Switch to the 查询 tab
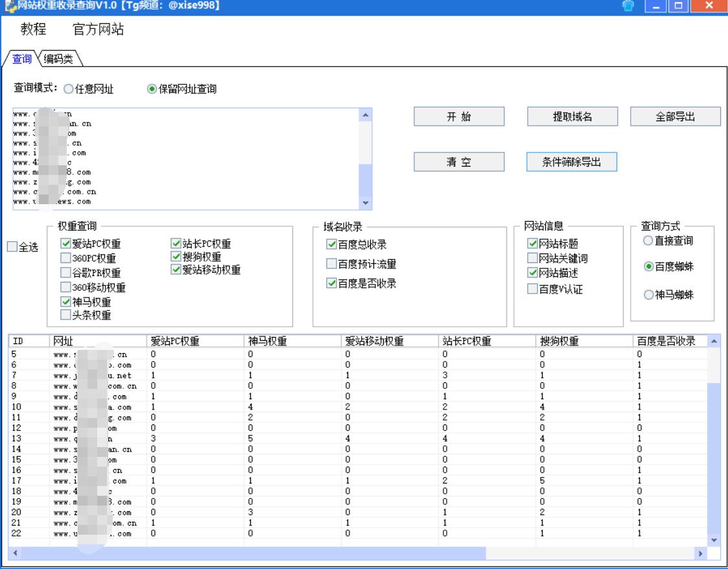728x569 pixels. pos(21,59)
